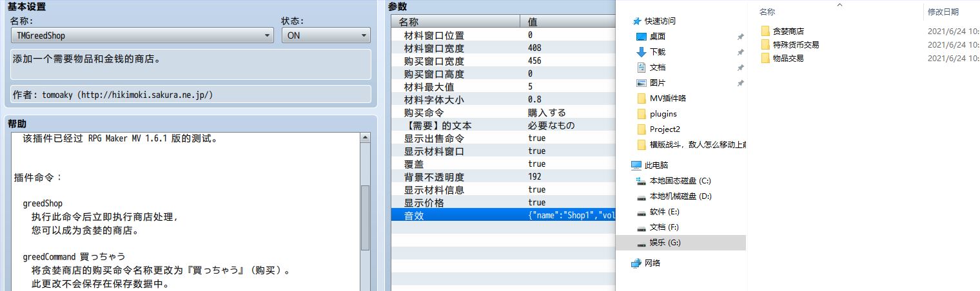Viewport: 980px width, 291px height.
Task: Click the value 購入する of 购买命令
Action: (x=547, y=113)
